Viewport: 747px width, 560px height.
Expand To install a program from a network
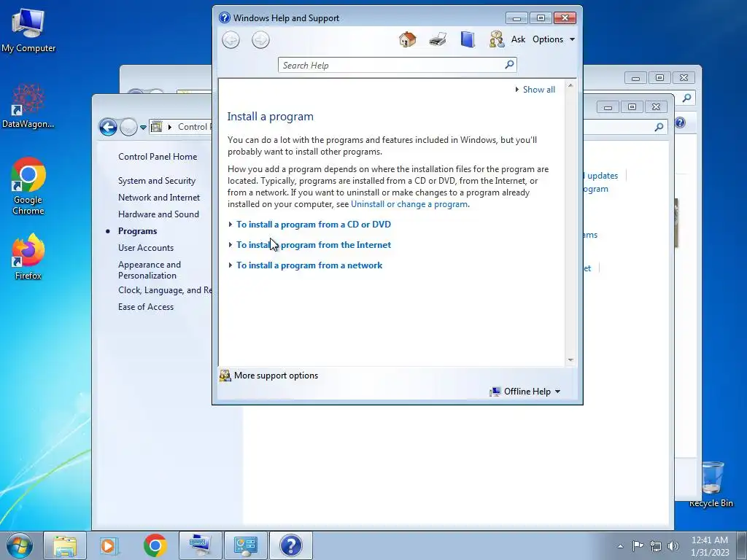(x=309, y=265)
